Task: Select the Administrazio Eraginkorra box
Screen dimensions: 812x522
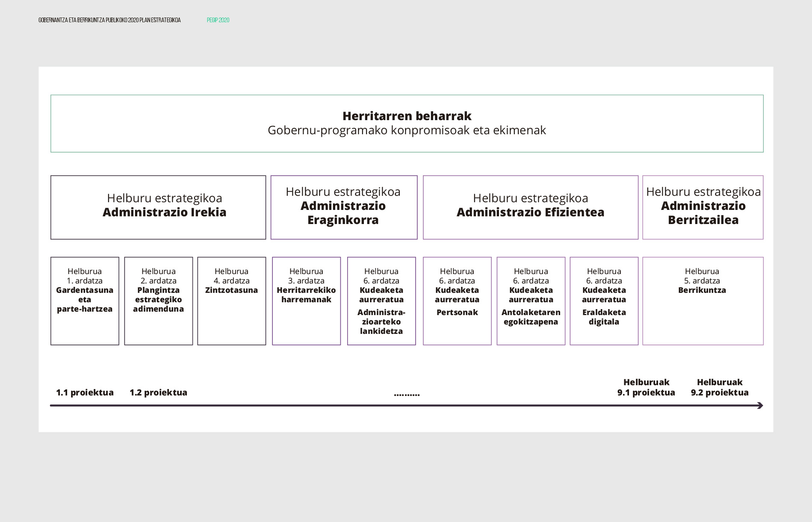Action: pos(344,207)
